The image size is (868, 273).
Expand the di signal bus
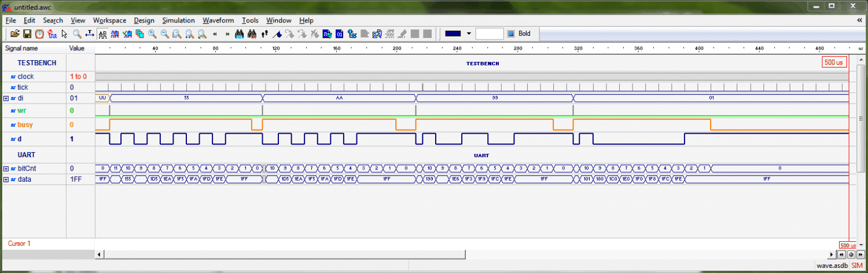click(x=6, y=98)
